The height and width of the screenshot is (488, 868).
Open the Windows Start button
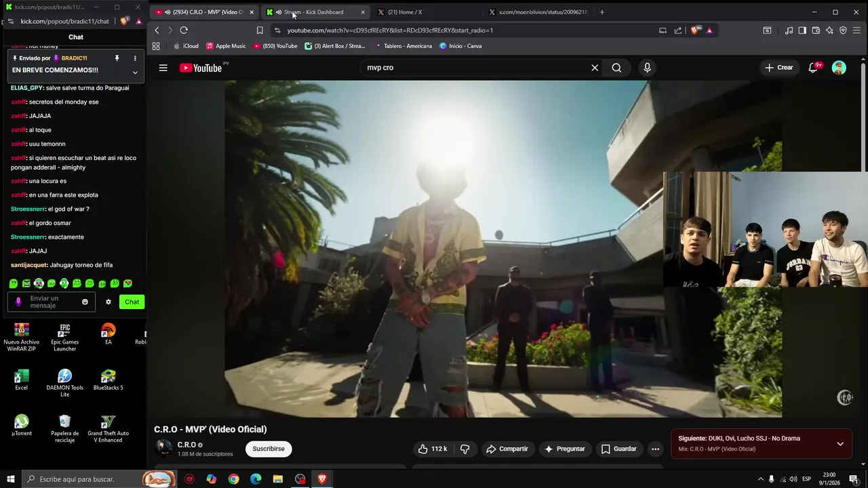click(11, 479)
